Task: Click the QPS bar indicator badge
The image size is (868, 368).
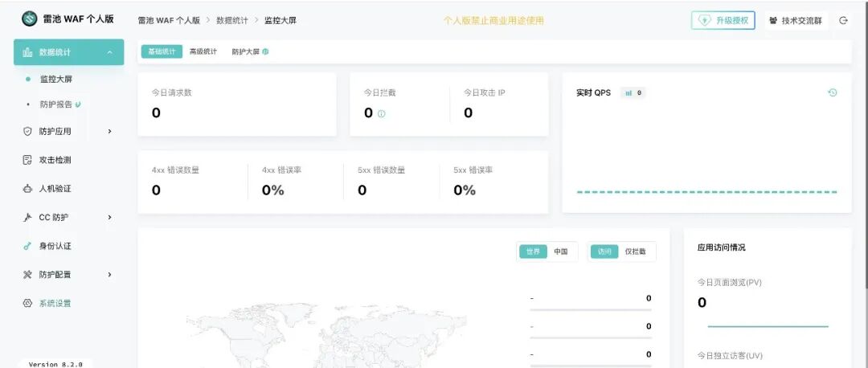Action: (x=633, y=93)
